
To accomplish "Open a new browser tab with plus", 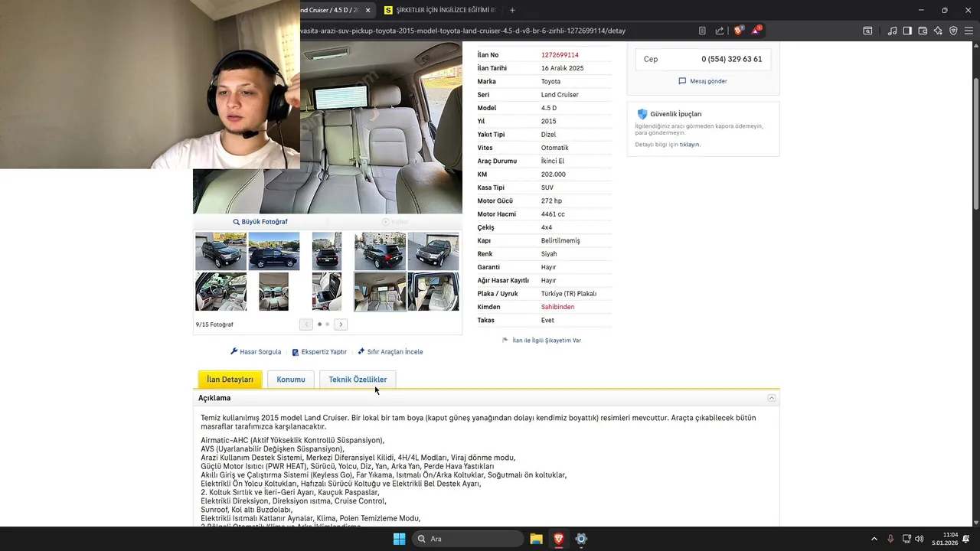I will (x=512, y=10).
